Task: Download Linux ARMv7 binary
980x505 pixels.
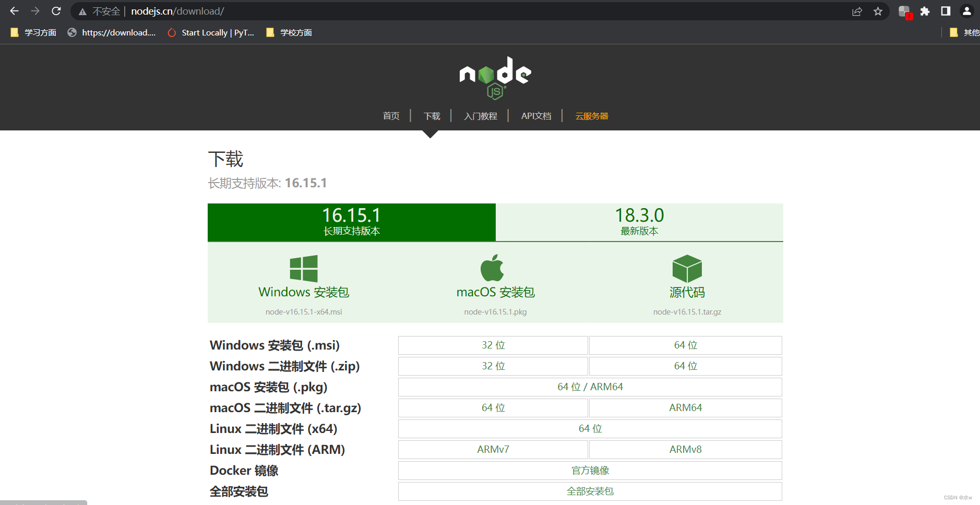Action: (x=493, y=450)
